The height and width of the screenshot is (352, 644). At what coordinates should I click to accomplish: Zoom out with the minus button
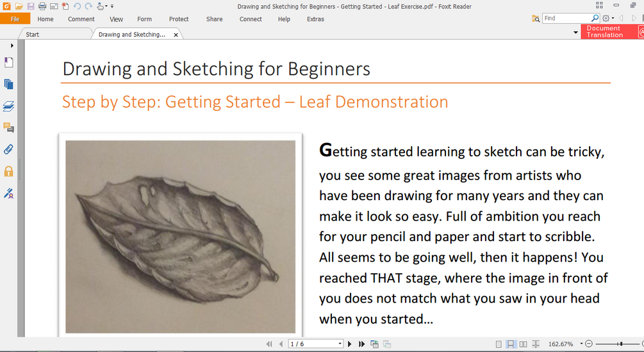pyautogui.click(x=588, y=344)
